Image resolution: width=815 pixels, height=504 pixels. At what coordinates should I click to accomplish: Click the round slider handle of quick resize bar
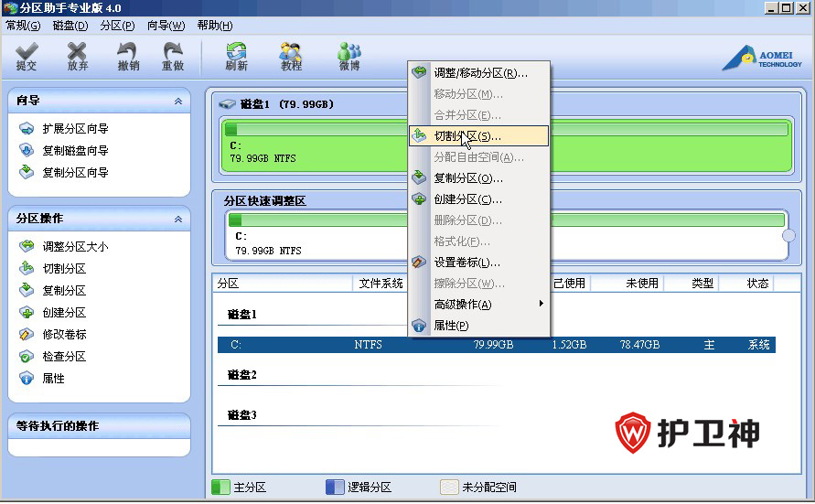(x=788, y=236)
